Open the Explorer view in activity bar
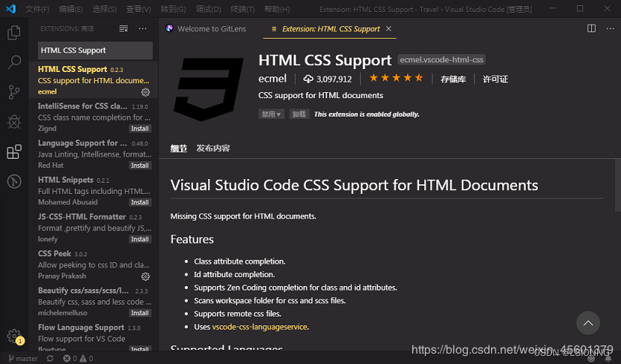The width and height of the screenshot is (621, 364). point(14,32)
